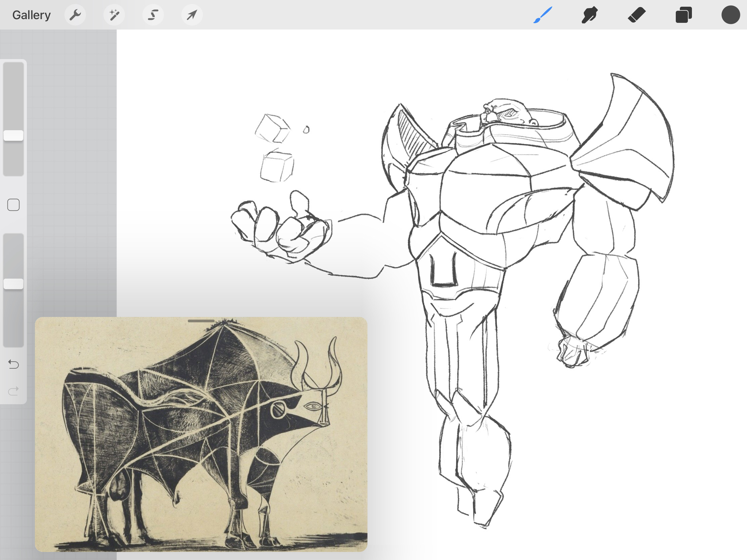This screenshot has width=747, height=560.
Task: Activate the Selection tool
Action: pos(153,15)
